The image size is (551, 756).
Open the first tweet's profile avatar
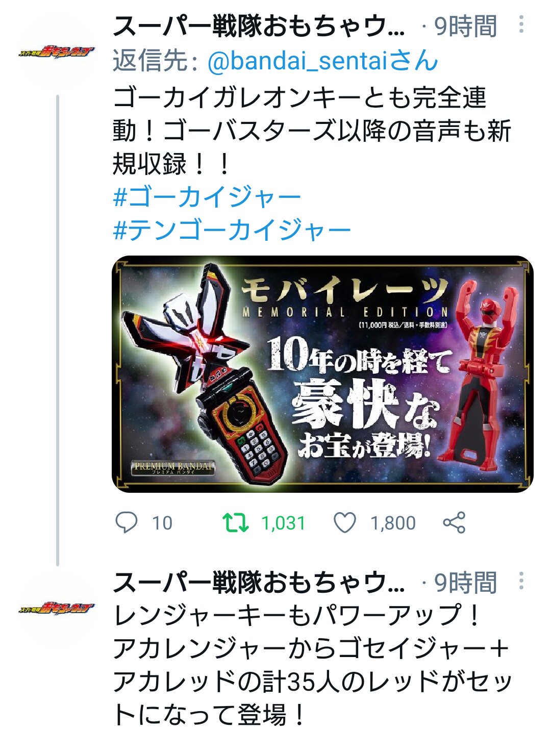click(57, 52)
